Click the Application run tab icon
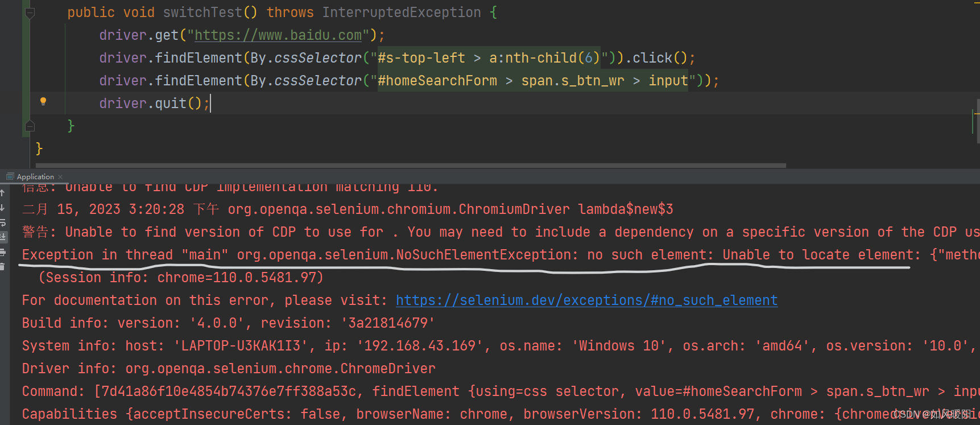The width and height of the screenshot is (980, 425). 10,176
